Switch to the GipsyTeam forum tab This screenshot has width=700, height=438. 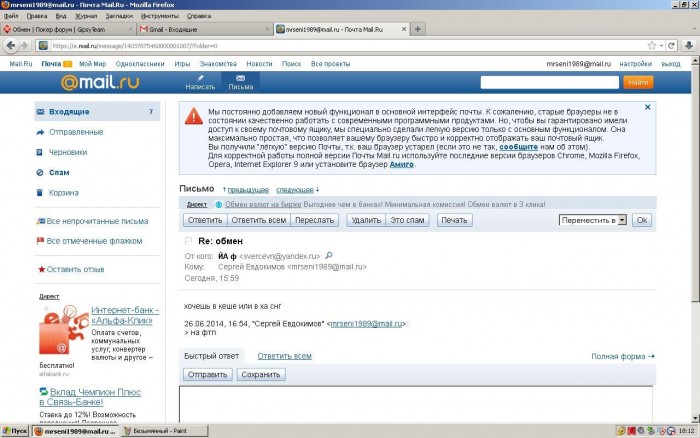pyautogui.click(x=67, y=29)
